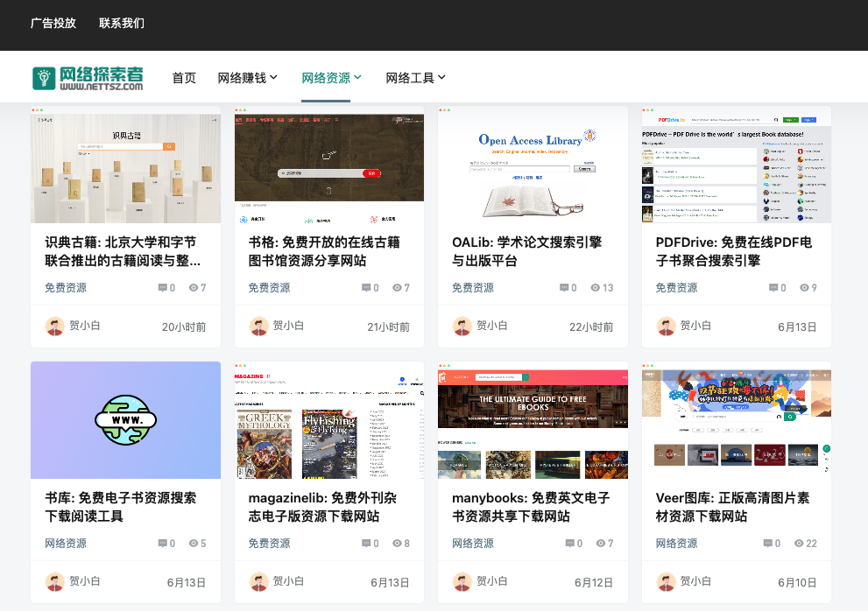Click 贺小白 avatar on magazinelib card
This screenshot has height=611, width=868.
(258, 582)
